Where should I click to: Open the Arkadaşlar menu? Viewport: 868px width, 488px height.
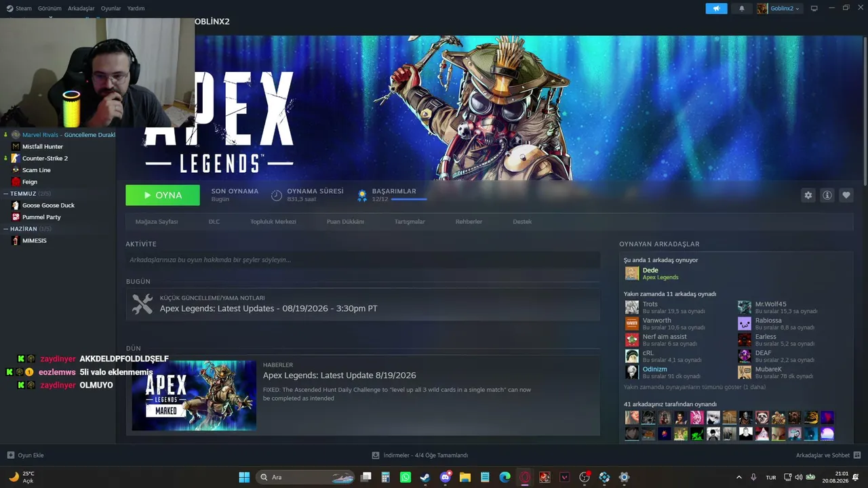[81, 8]
